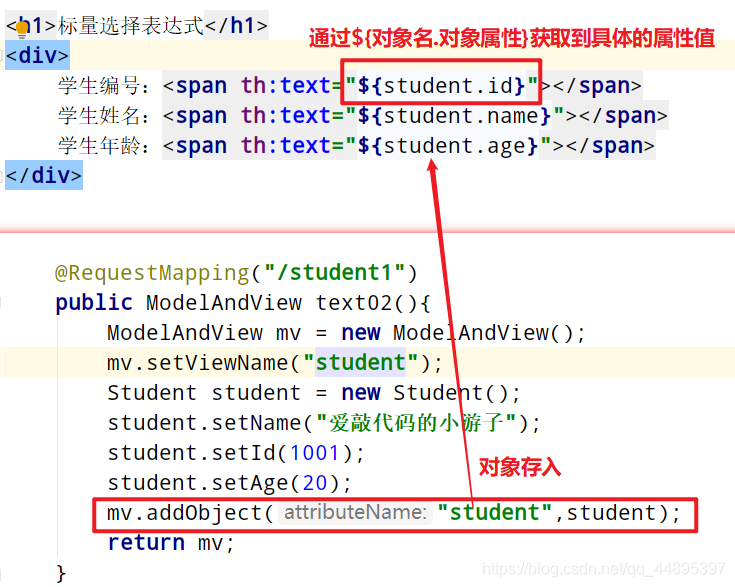
Task: Click the @RequestMapping annotation
Action: point(152,274)
